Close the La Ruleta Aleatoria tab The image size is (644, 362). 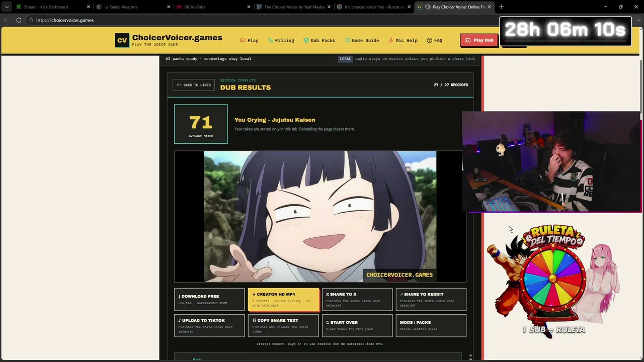[169, 7]
